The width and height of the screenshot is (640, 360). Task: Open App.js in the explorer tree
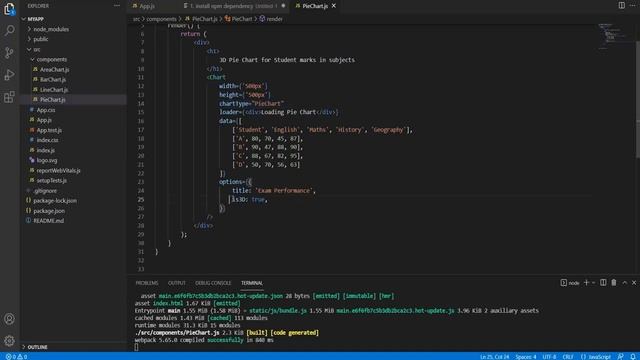[44, 120]
